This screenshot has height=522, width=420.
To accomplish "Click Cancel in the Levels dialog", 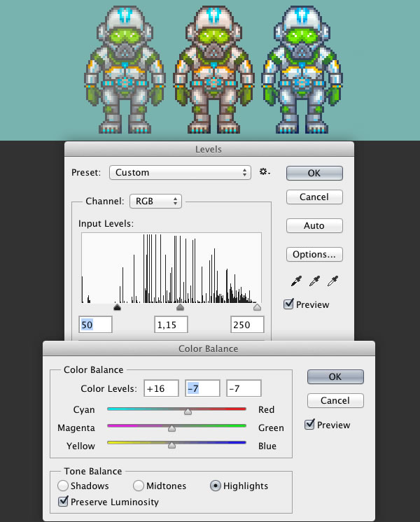I will (x=314, y=197).
